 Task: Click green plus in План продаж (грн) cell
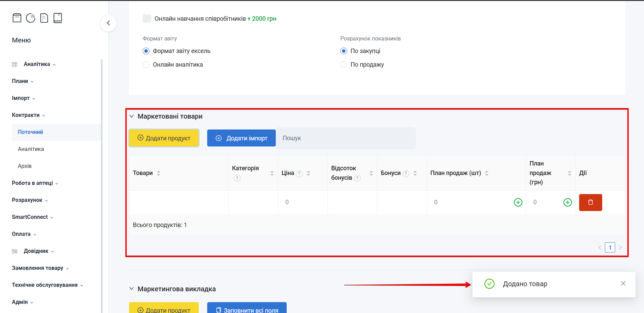(568, 203)
